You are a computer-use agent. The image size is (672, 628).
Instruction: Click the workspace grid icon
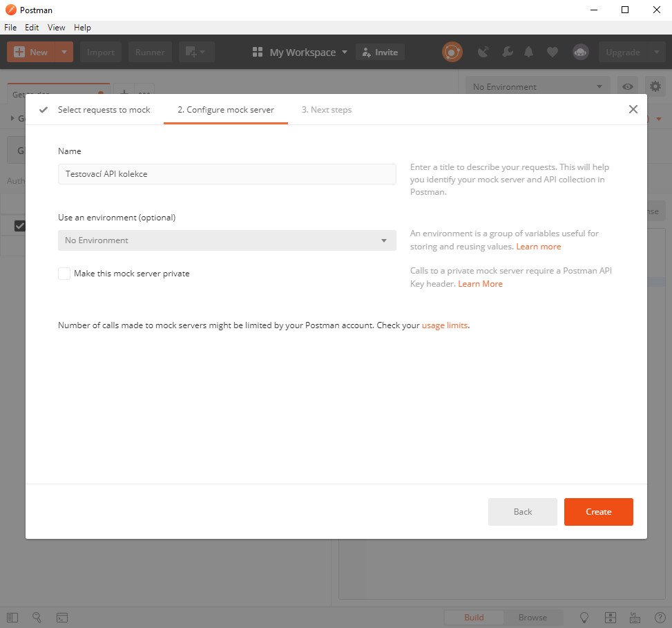(258, 53)
